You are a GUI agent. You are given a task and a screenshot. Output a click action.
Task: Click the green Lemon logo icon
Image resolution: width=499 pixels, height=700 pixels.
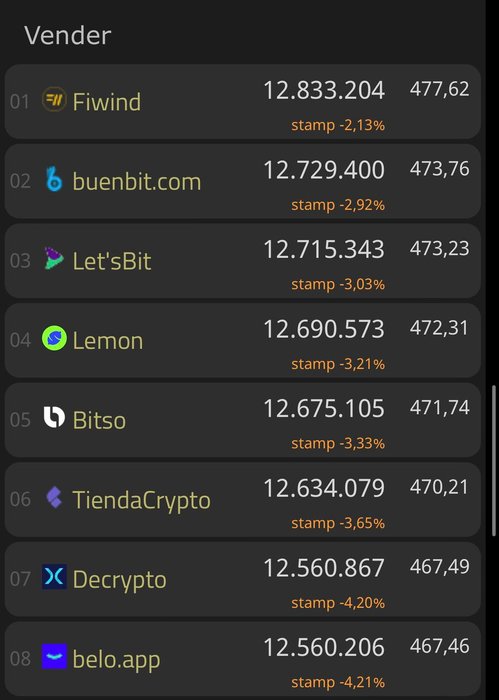coord(54,338)
